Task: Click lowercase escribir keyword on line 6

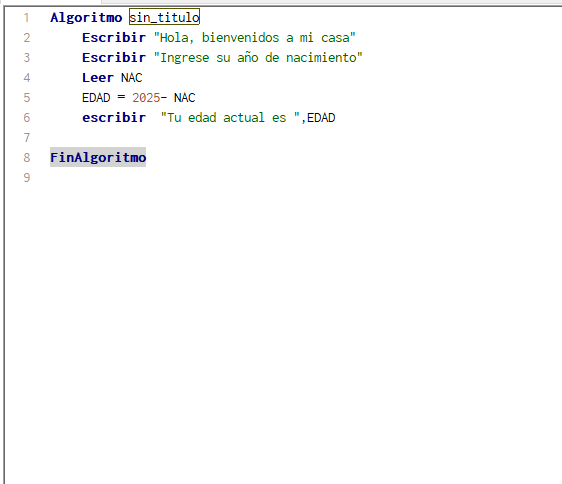Action: 114,118
